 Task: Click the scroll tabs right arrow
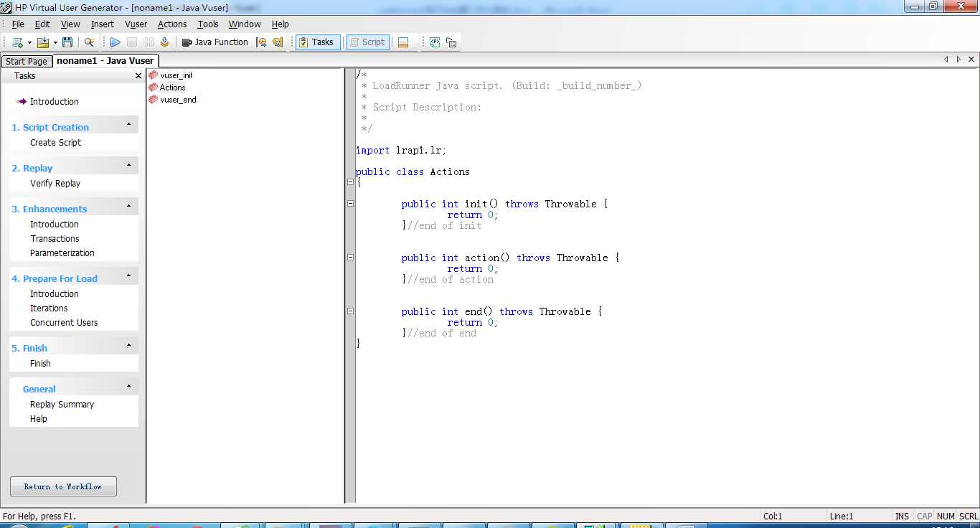point(958,60)
